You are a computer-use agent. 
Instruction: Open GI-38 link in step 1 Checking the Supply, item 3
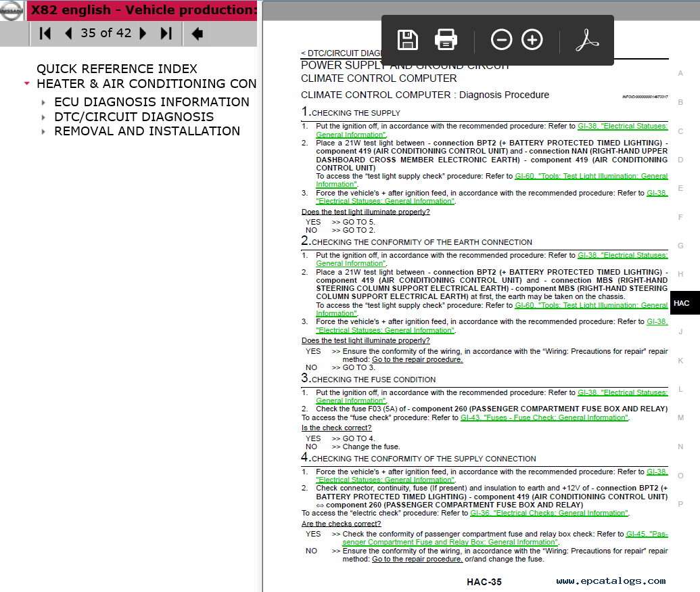[657, 193]
